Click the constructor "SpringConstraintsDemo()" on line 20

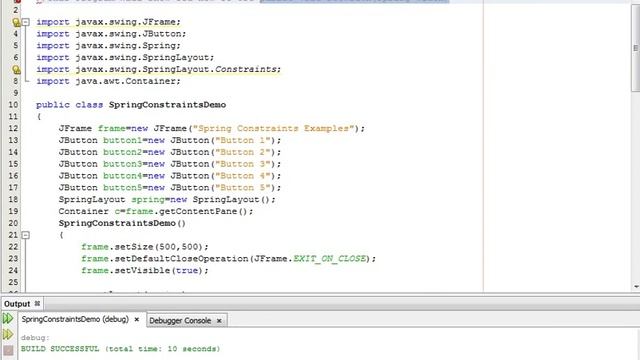(x=122, y=223)
